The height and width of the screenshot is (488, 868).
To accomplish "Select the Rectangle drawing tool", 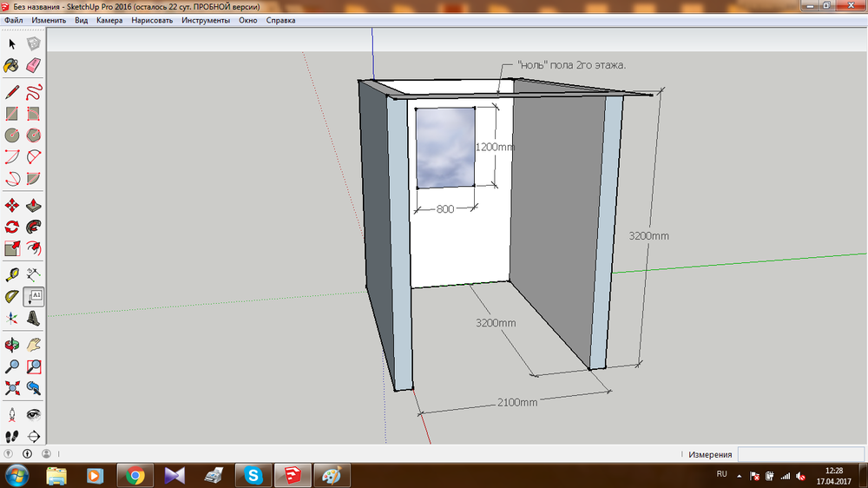I will pos(12,114).
